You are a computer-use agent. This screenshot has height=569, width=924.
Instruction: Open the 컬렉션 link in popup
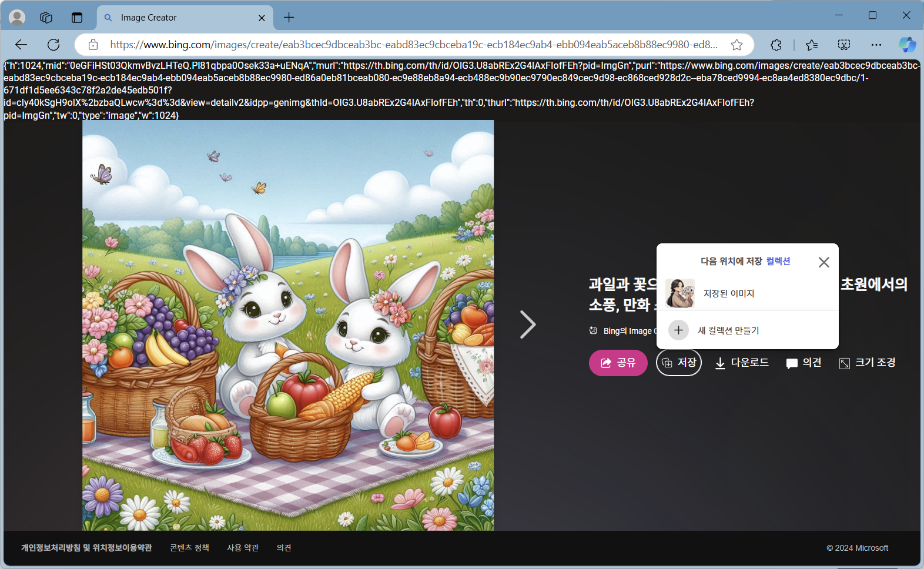click(778, 261)
